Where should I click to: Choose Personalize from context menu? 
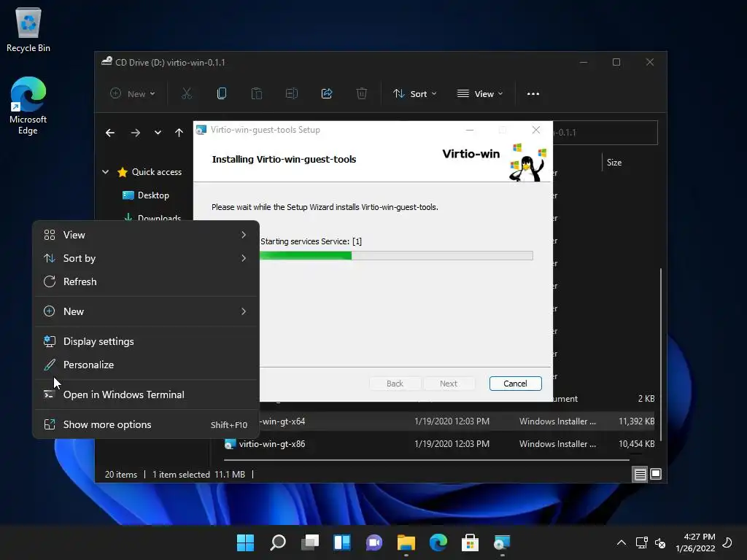[146, 365]
